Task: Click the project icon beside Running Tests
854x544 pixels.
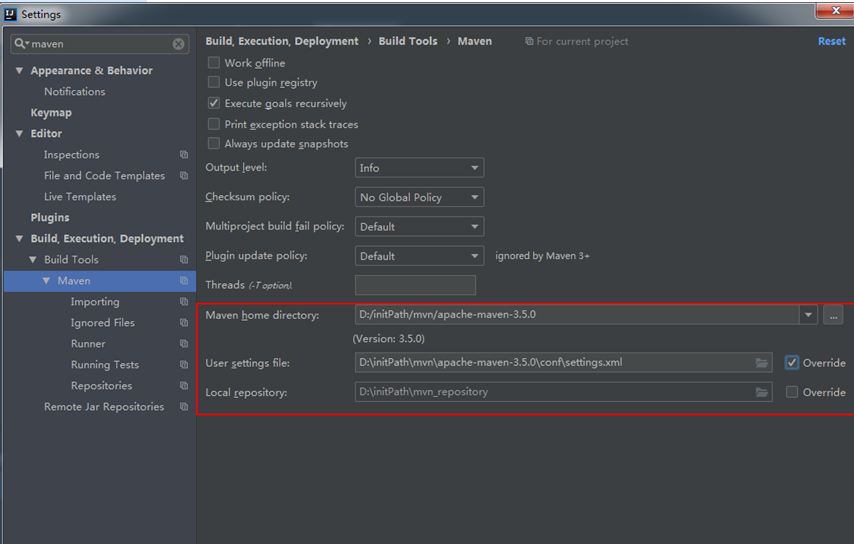Action: 184,365
